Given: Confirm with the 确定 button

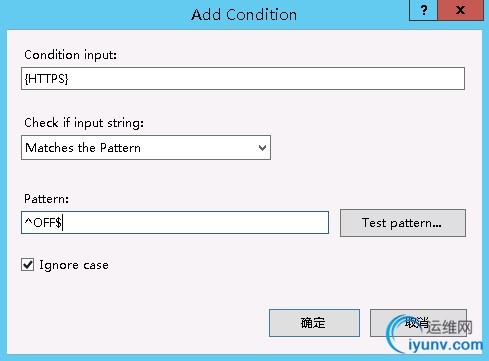Looking at the screenshot, I should (x=314, y=323).
